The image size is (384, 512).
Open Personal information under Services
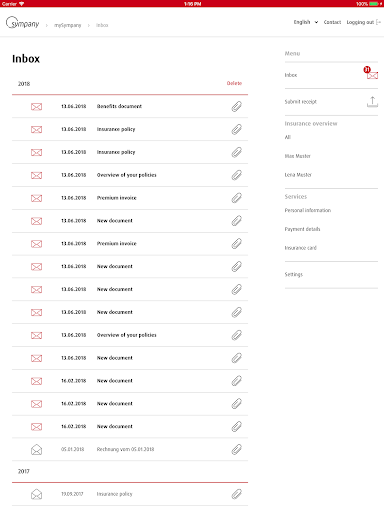tap(308, 210)
